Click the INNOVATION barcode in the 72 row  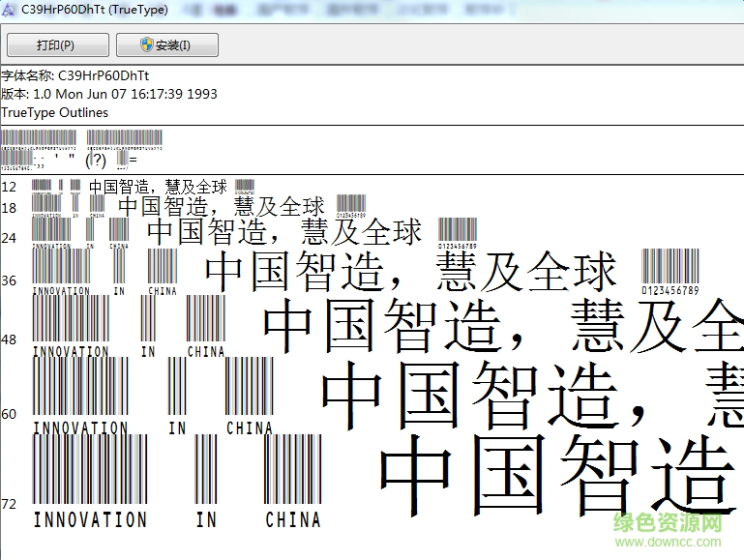(90, 482)
